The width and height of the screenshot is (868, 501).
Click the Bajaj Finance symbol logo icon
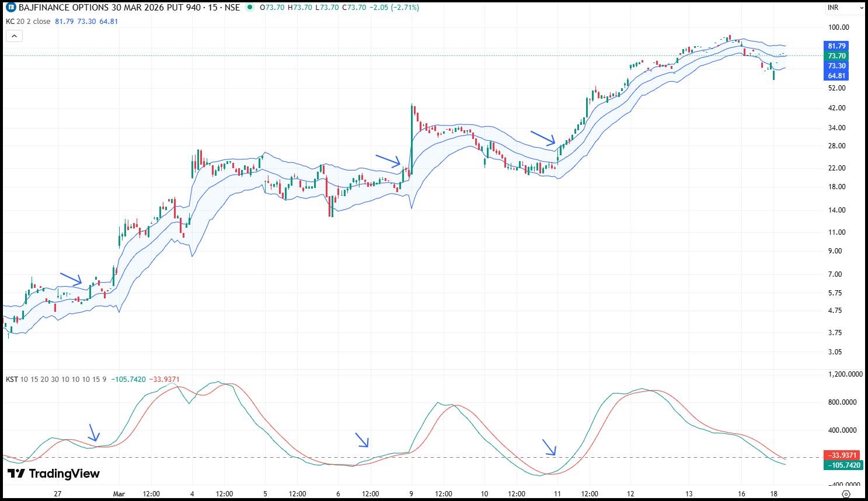pos(11,8)
